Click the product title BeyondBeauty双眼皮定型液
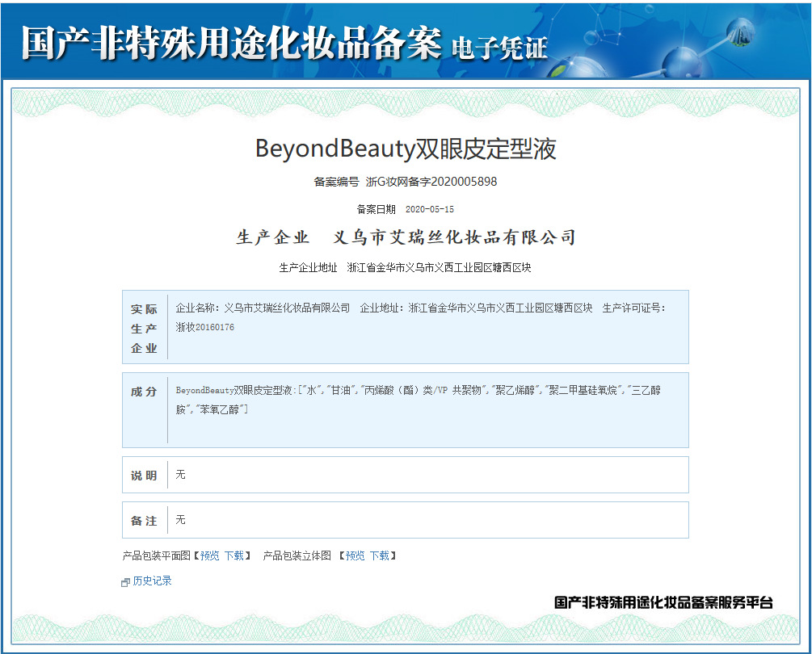 (x=406, y=149)
